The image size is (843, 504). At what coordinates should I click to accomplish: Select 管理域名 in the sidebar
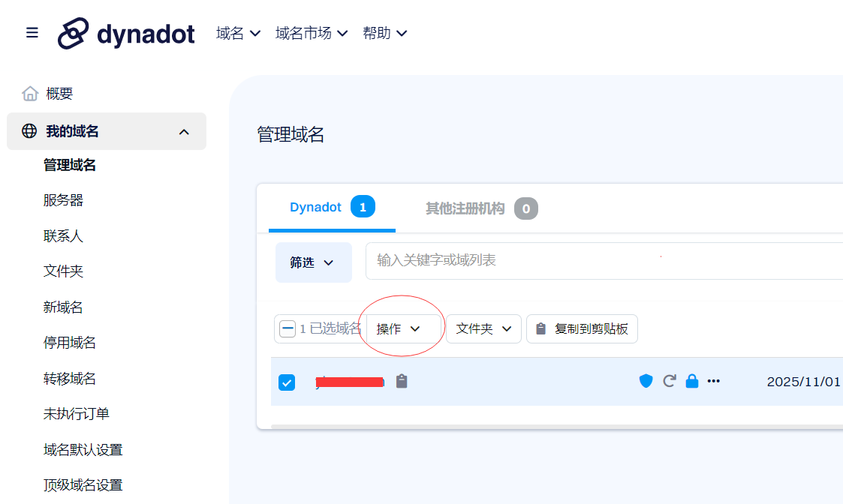[x=69, y=165]
